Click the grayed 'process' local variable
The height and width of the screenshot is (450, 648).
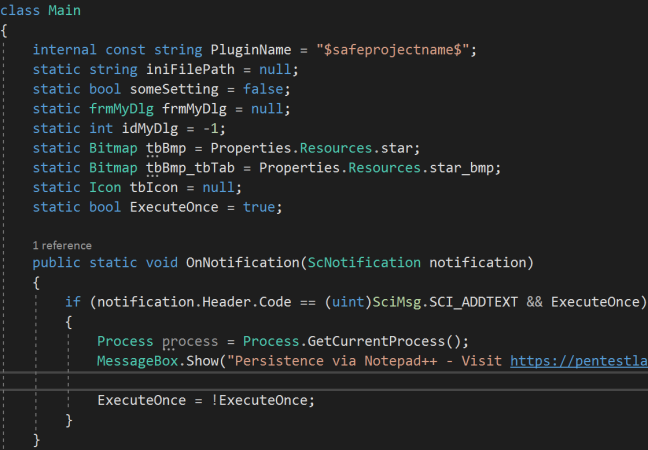[190, 342]
